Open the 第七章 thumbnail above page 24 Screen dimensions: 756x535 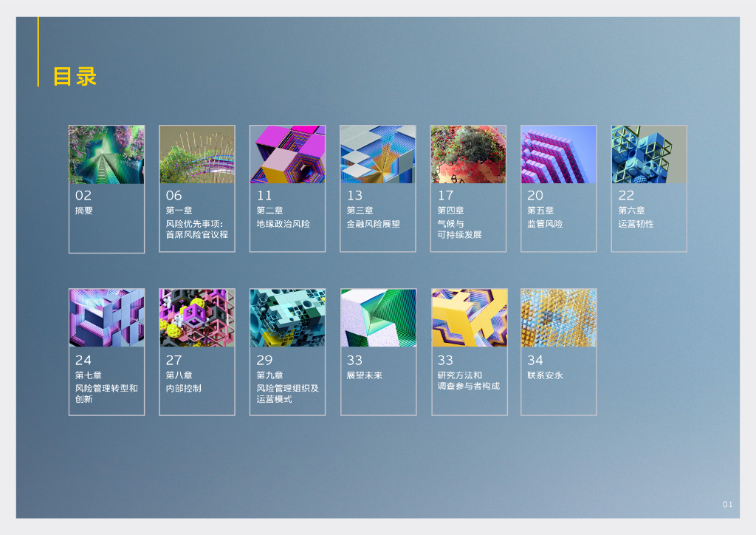point(106,318)
